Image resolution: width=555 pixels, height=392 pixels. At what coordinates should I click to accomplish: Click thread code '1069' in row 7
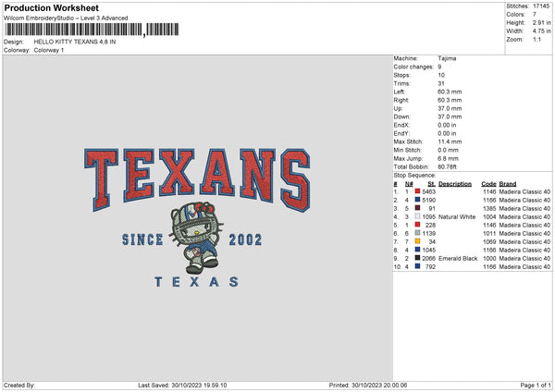489,241
